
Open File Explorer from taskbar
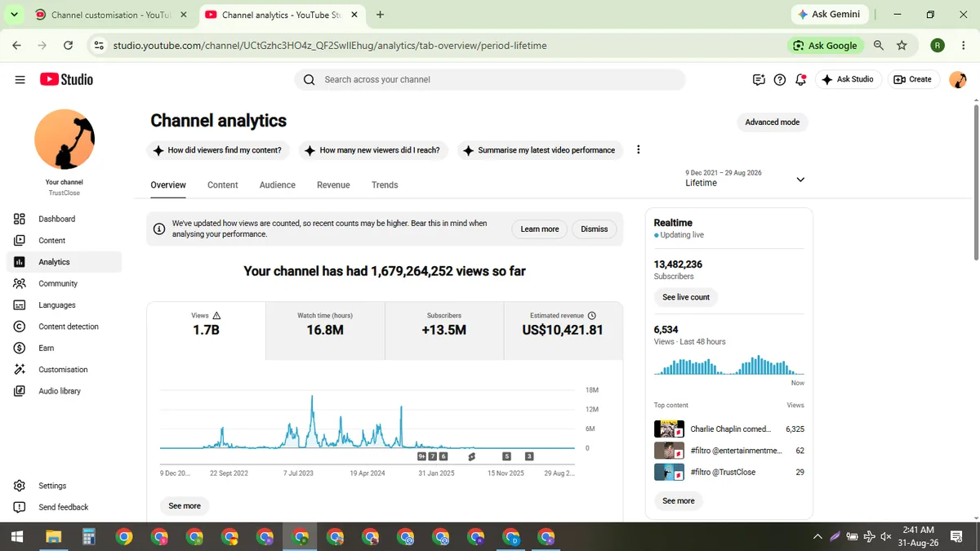53,536
